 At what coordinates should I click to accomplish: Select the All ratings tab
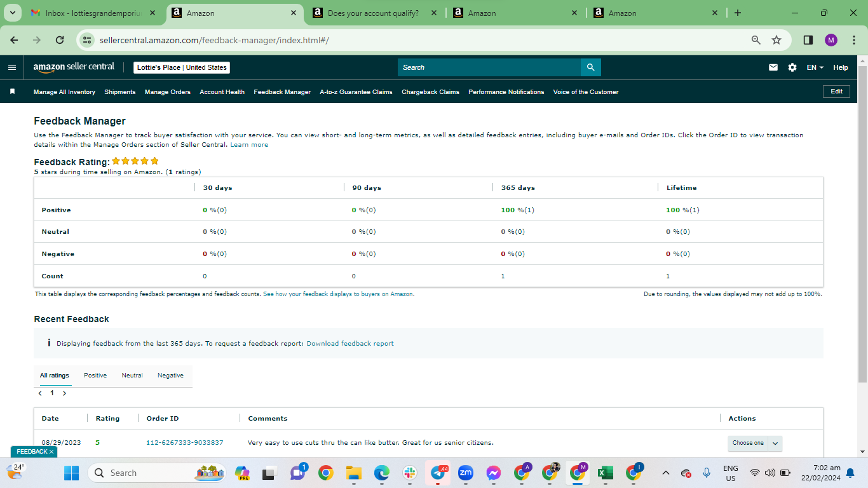(55, 376)
